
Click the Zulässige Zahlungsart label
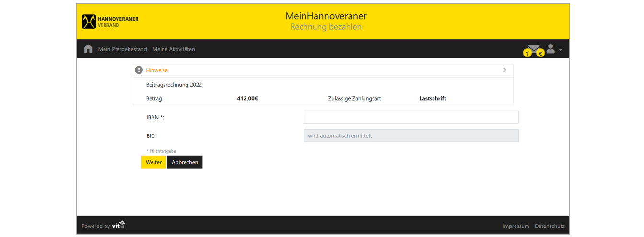click(354, 98)
